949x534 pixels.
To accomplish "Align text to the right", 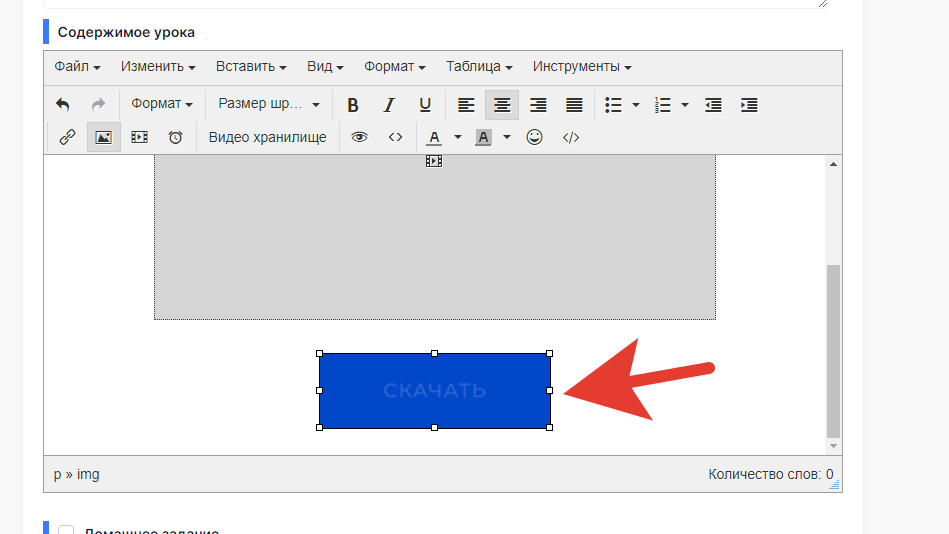I will click(x=538, y=105).
